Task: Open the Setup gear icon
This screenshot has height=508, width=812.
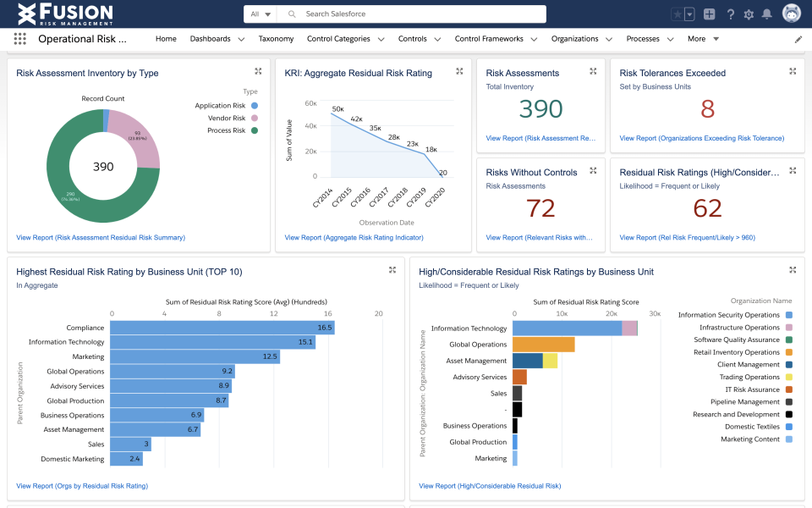Action: [749, 14]
